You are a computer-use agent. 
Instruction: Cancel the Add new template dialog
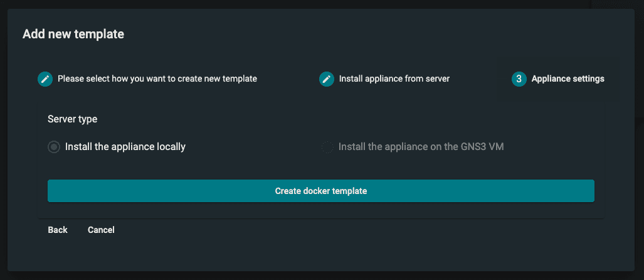[101, 230]
